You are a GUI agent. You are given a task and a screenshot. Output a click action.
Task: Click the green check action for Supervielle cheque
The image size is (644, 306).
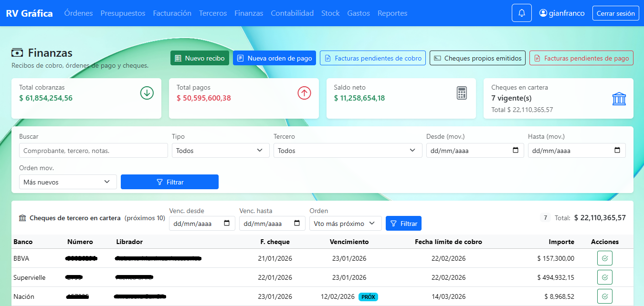tap(605, 277)
